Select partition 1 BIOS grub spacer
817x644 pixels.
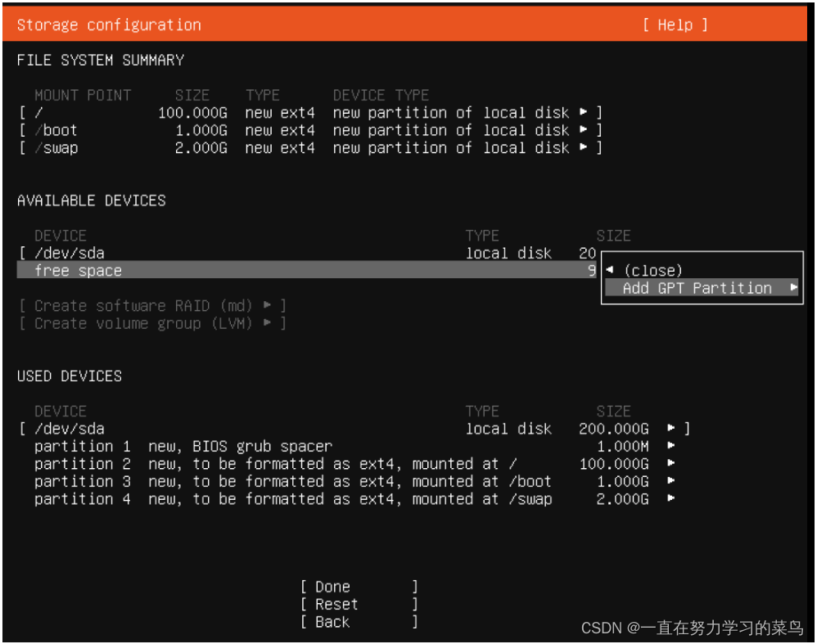coord(354,446)
